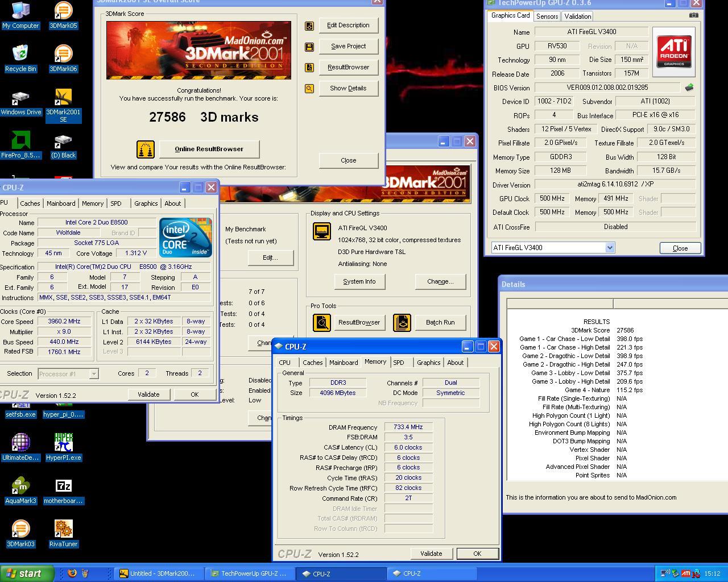
Task: Click the 3DMark2001 banner image in score window
Action: coord(198,50)
